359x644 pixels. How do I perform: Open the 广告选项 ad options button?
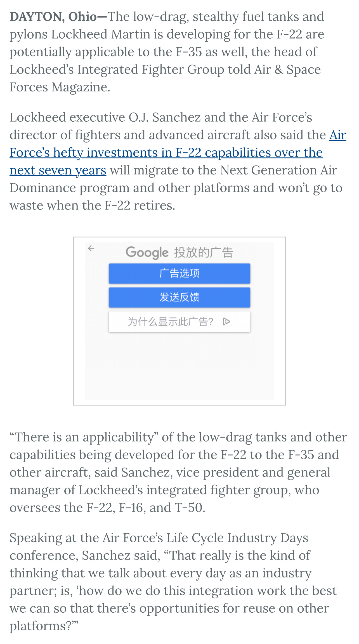pos(179,273)
